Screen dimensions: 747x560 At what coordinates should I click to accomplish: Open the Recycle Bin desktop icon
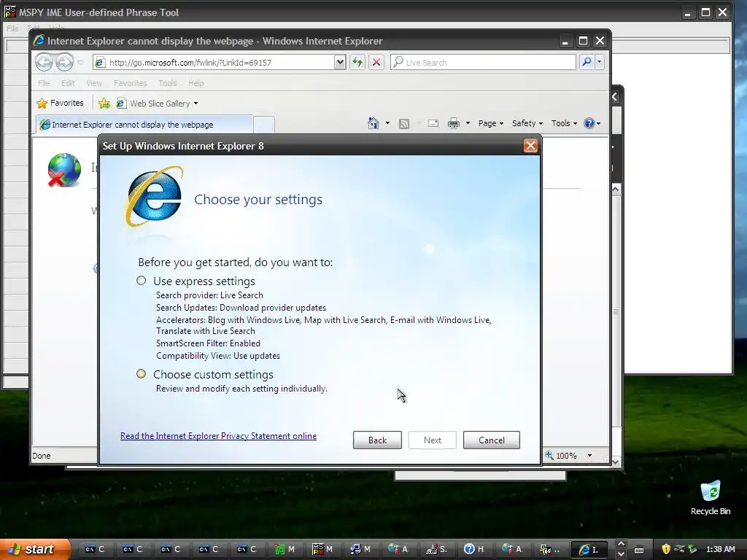[x=711, y=497]
